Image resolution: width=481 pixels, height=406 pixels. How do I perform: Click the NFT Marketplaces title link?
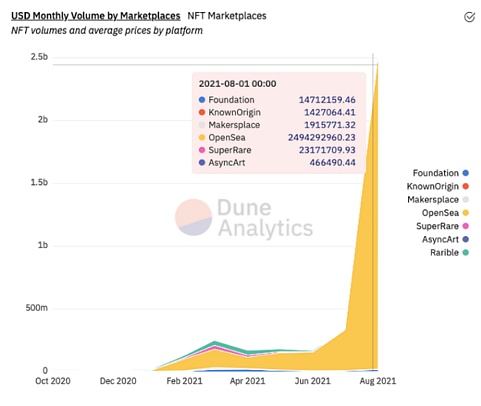click(x=227, y=16)
